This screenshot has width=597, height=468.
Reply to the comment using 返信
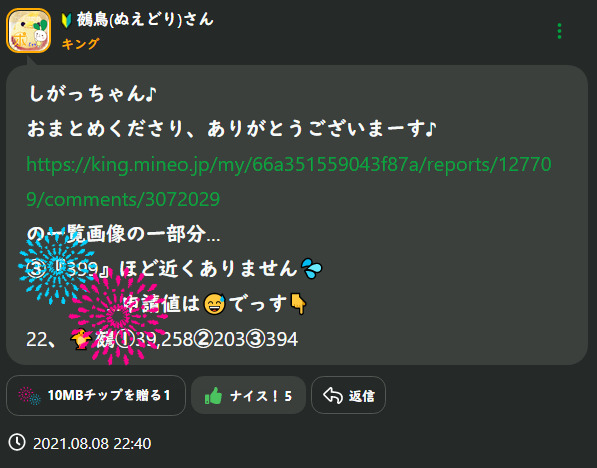pos(348,395)
